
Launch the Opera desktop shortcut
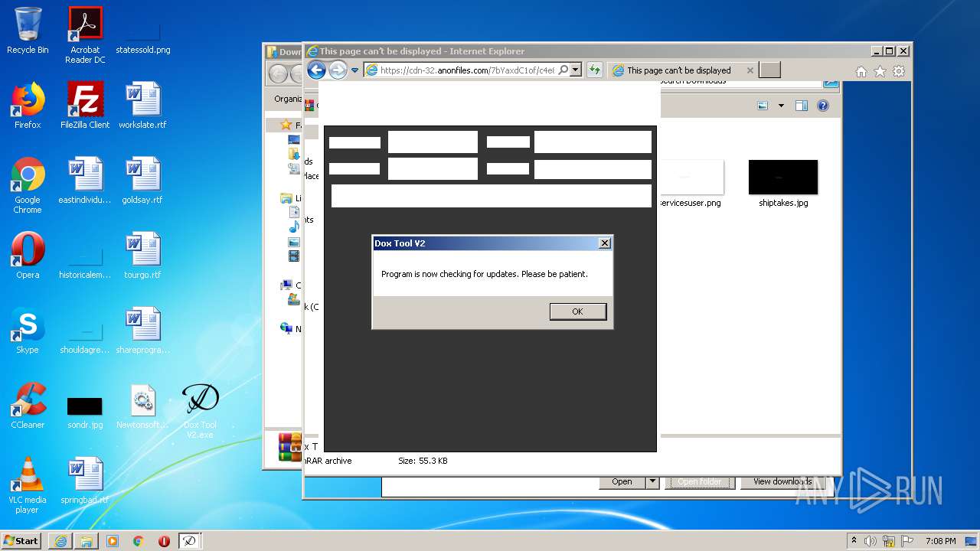click(x=28, y=256)
